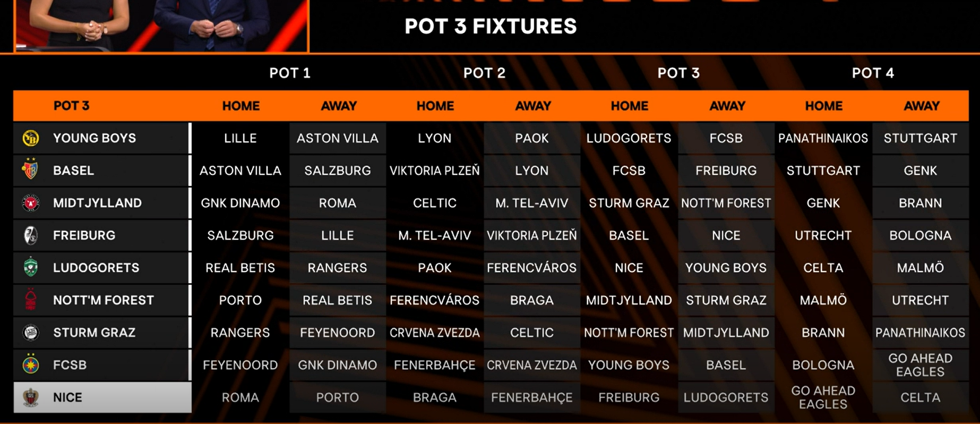Screen dimensions: 980x424
Task: Select the BOLOGNA cell in Freiburg row
Action: pyautogui.click(x=921, y=235)
